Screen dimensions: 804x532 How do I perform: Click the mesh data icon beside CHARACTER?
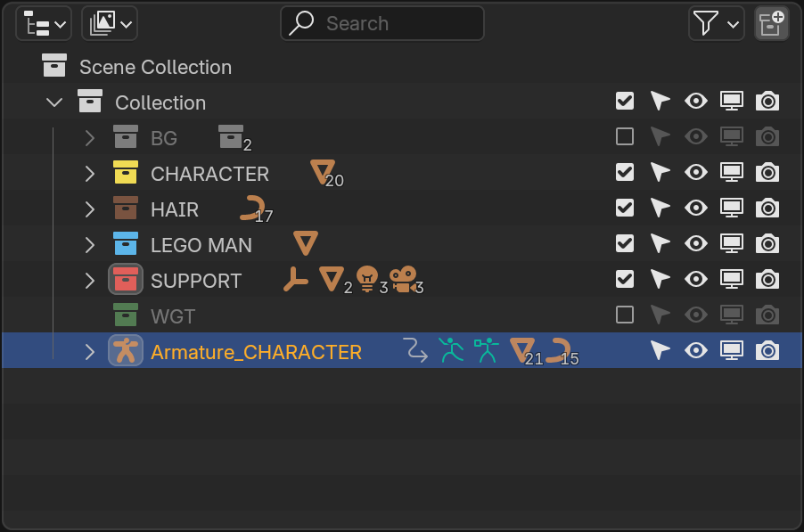pos(322,172)
